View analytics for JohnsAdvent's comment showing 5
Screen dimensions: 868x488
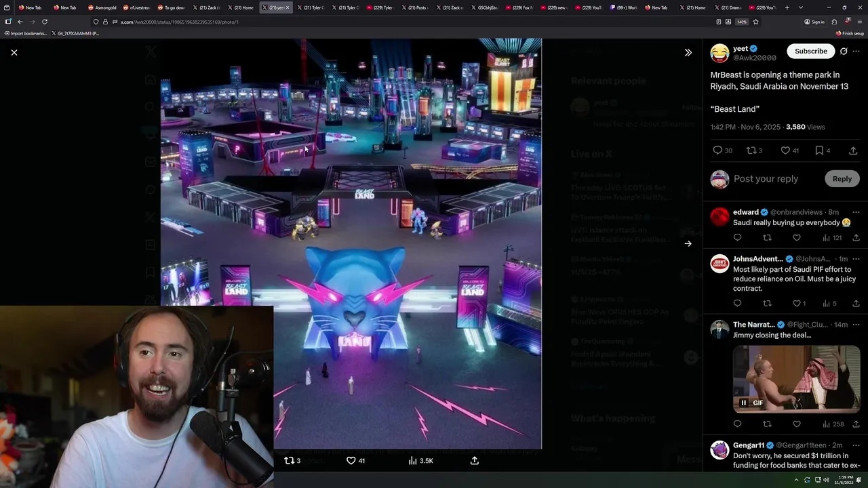[x=829, y=304]
